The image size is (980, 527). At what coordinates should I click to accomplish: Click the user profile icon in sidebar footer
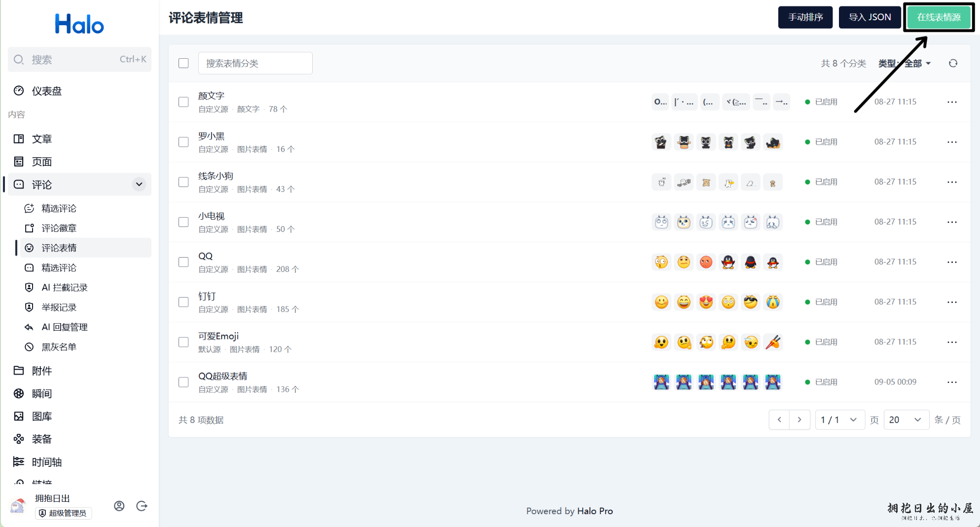(x=119, y=506)
